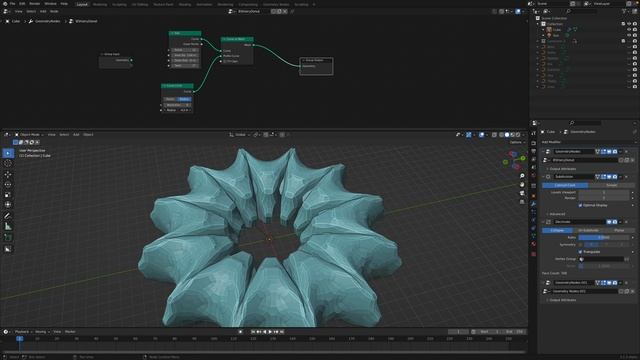Screen dimensions: 640x360
Task: Select the Move tool in viewport toolbar
Action: click(8, 175)
